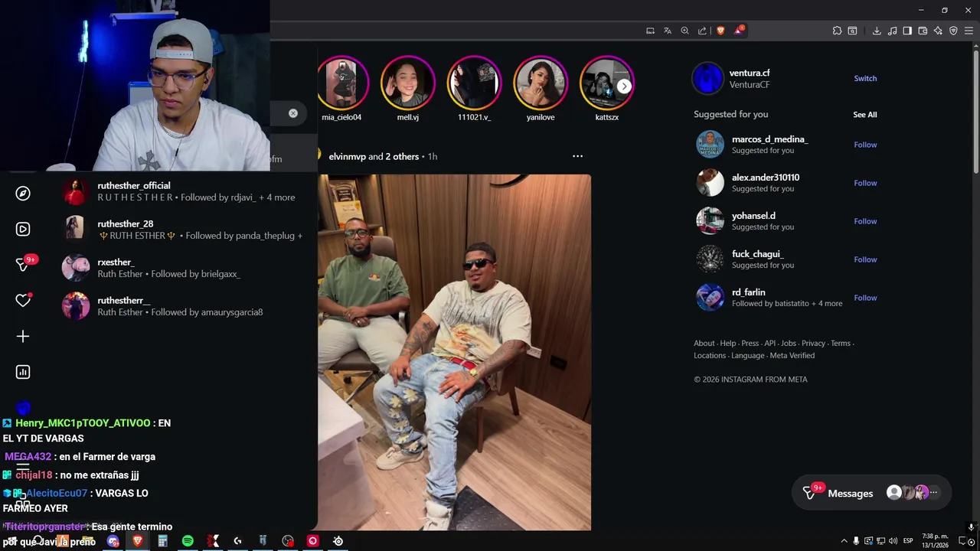
Task: Open Spotify from the taskbar
Action: coord(188,541)
